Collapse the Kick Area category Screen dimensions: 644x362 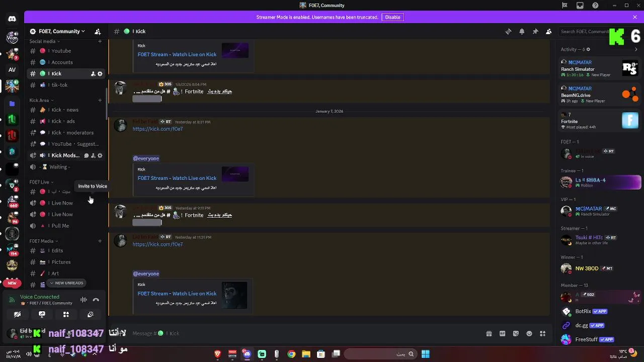(x=41, y=100)
